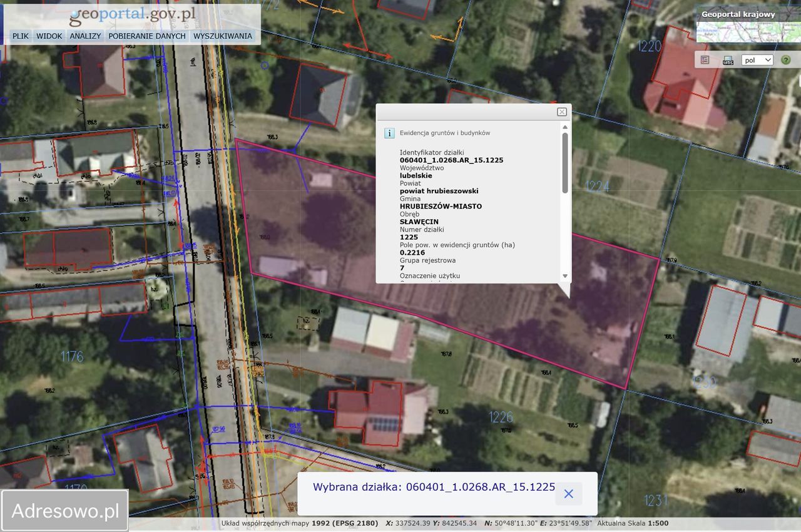Open the green help question icon

pos(785,60)
